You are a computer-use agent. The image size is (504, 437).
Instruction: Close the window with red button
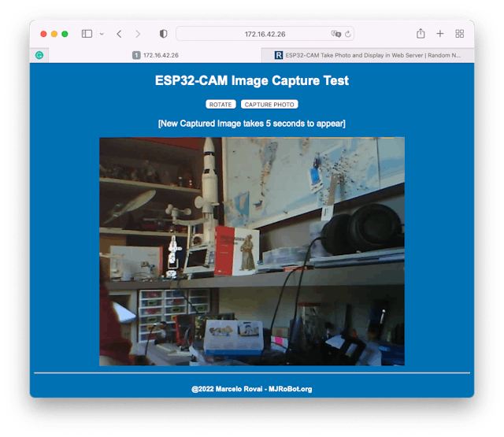pyautogui.click(x=43, y=34)
